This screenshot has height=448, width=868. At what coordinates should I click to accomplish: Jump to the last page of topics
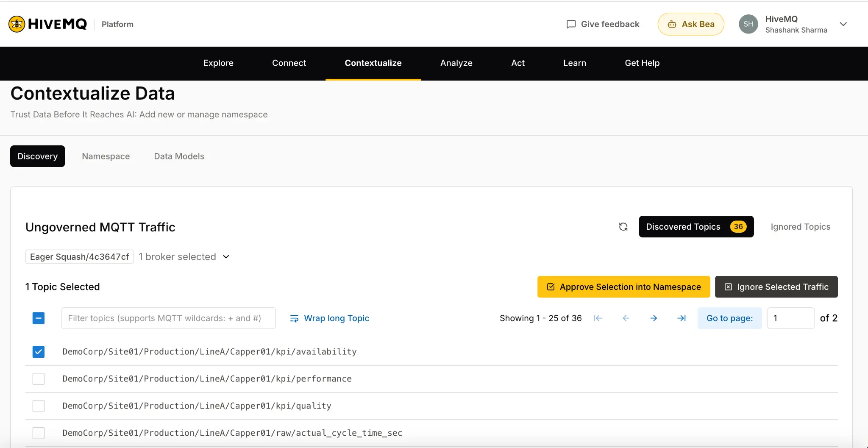(x=682, y=318)
